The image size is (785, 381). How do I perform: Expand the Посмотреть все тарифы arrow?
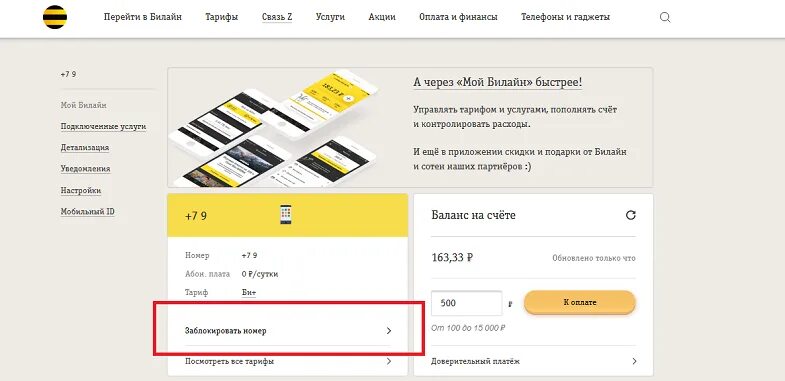389,361
